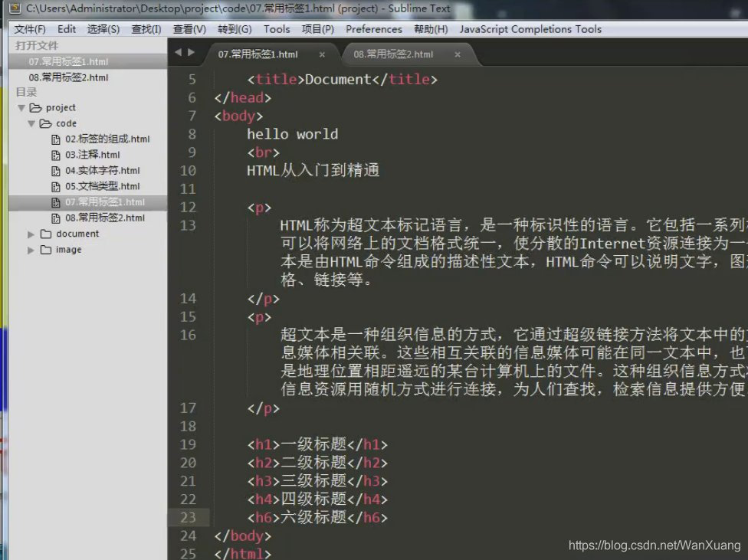Switch to the 08.常用标签2.html editor tab
The width and height of the screenshot is (748, 560).
pyautogui.click(x=393, y=54)
